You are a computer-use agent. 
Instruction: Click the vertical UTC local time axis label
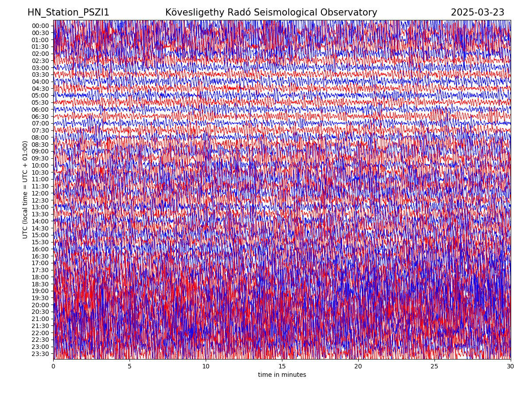(x=25, y=189)
